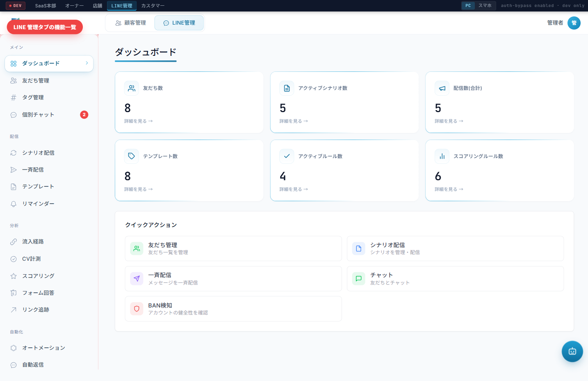Open the 友だち管理 quick action
588x381 pixels.
(x=233, y=248)
